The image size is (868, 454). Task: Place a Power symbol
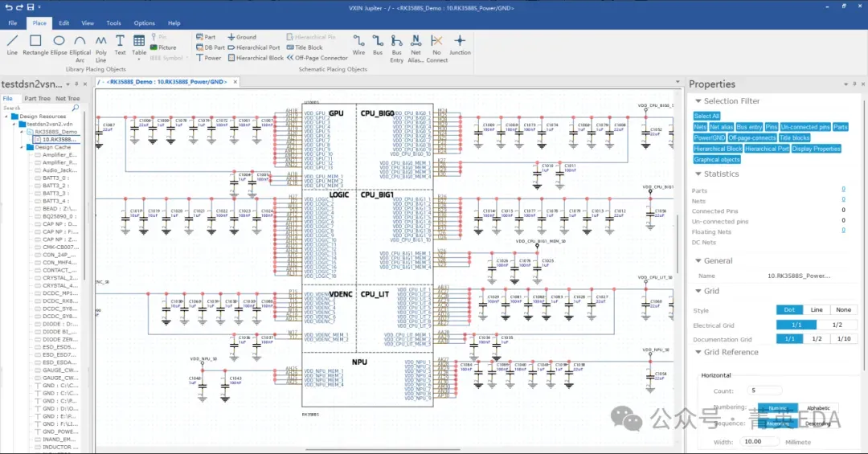pos(209,58)
